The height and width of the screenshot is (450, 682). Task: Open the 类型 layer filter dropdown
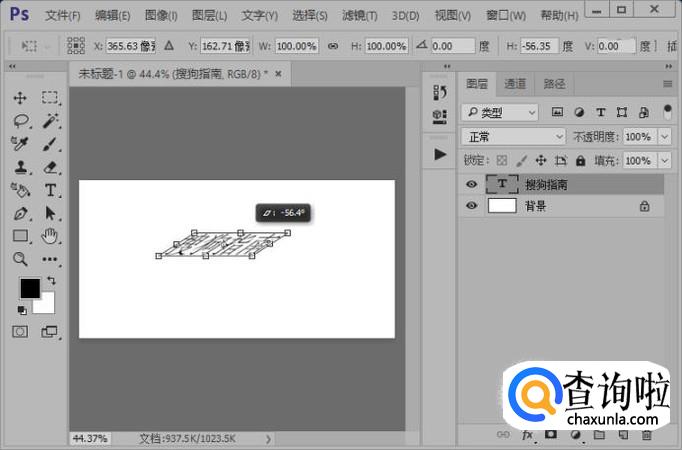500,112
